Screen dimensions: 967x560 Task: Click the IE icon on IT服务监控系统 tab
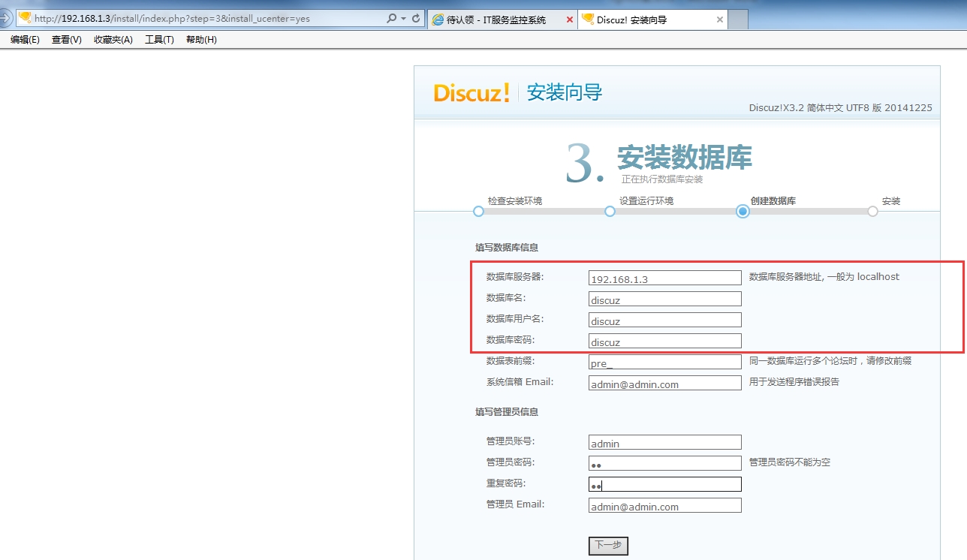point(438,20)
